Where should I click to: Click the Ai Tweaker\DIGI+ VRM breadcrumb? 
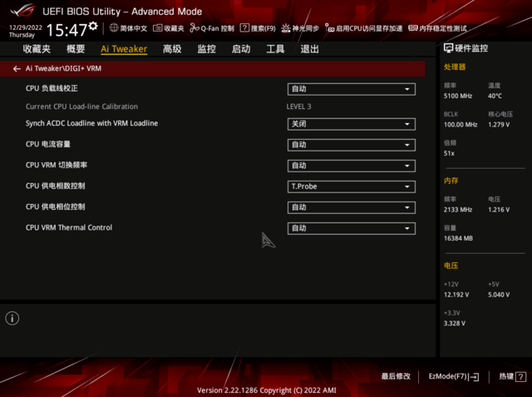tap(63, 68)
